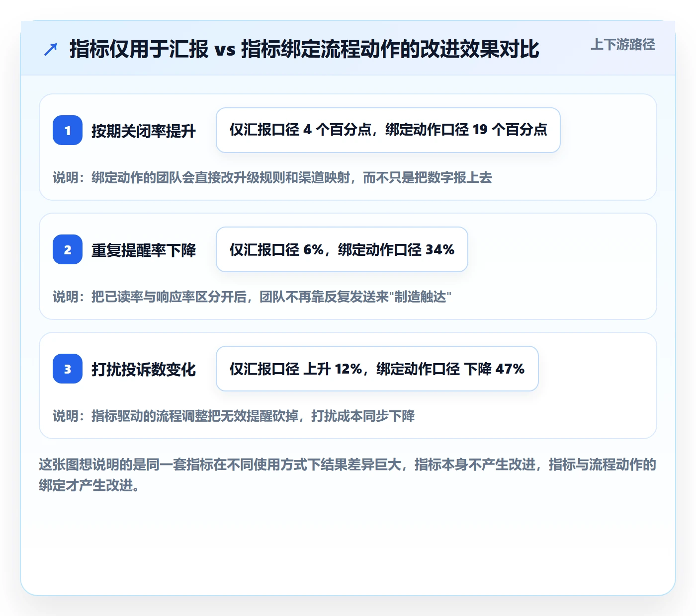The image size is (696, 616).
Task: Select the title 指标仅用于汇报 vs 指标绑定流程动作的改进效果对比
Action: coord(304,49)
